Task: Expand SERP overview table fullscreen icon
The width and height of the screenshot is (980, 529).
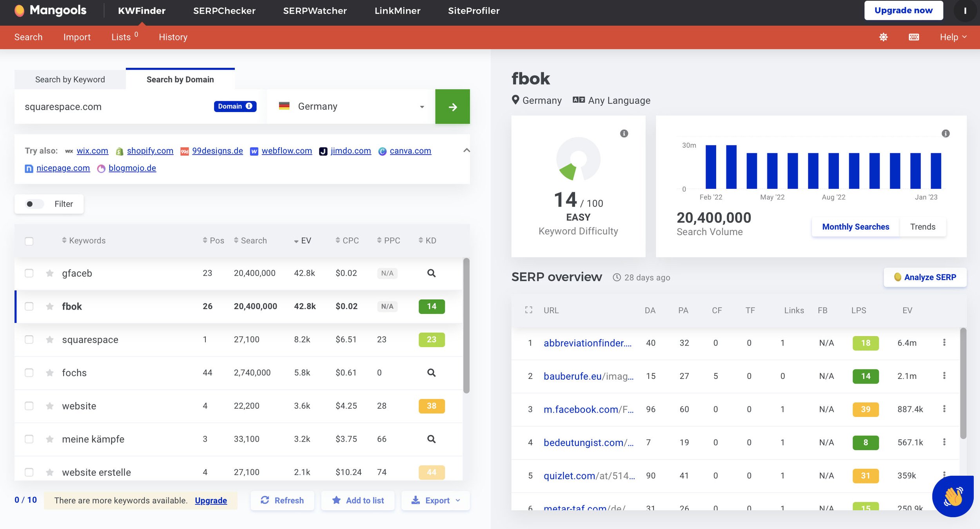Action: [528, 310]
